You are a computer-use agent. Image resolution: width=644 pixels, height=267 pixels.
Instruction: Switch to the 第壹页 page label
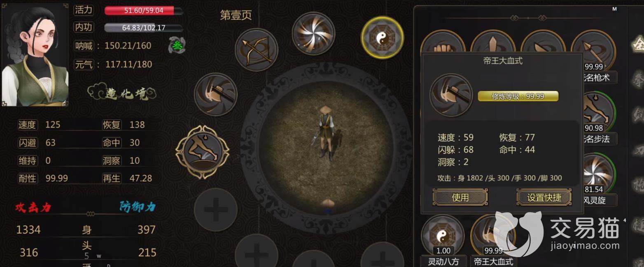[x=236, y=15]
